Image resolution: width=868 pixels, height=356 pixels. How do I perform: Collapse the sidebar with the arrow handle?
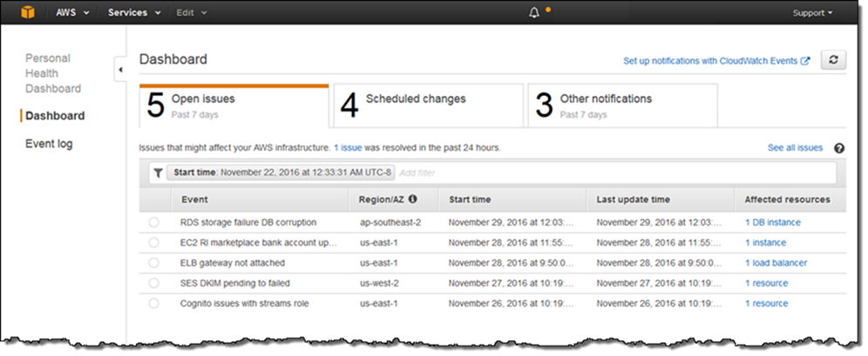pyautogui.click(x=120, y=70)
